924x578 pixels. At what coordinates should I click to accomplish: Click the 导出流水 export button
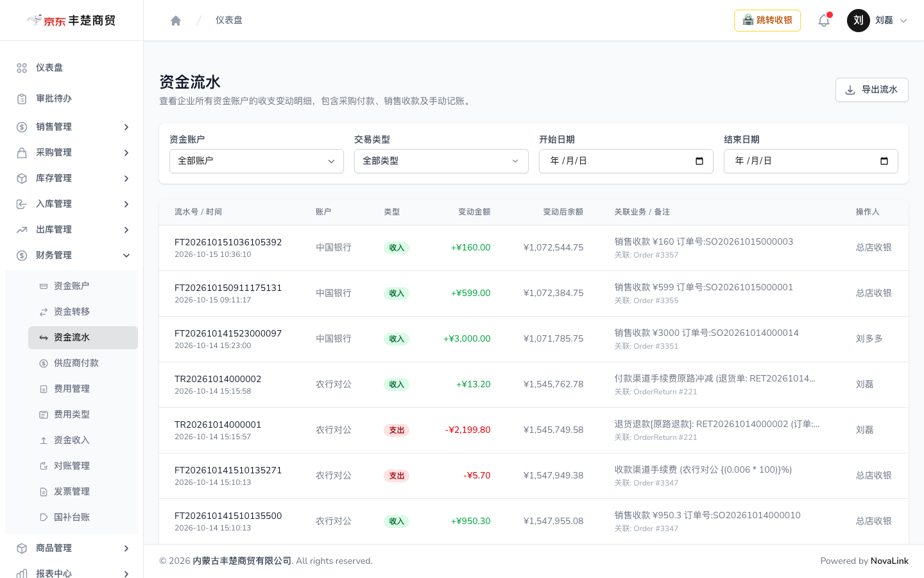click(x=871, y=90)
